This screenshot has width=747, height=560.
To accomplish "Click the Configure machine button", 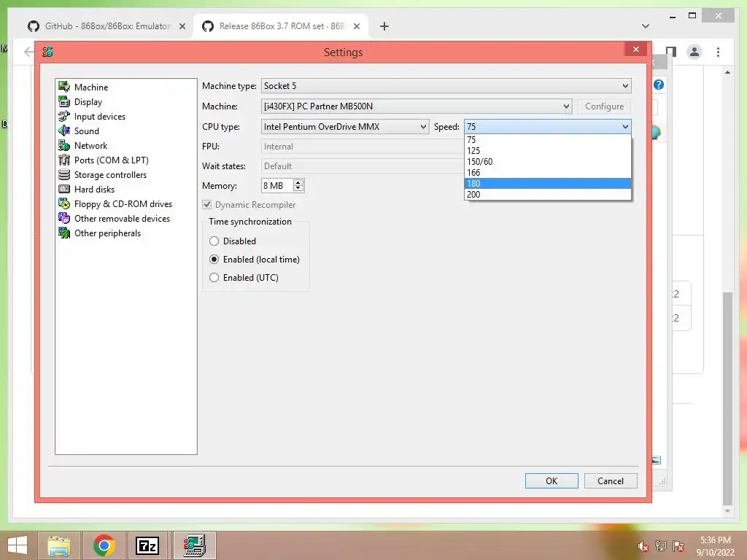I will [604, 106].
